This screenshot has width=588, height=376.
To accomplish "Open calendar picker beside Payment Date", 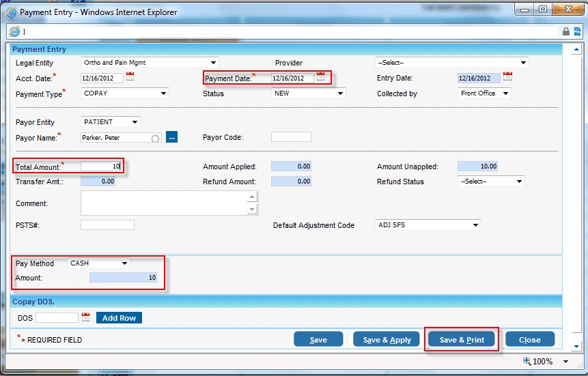I will (x=321, y=77).
